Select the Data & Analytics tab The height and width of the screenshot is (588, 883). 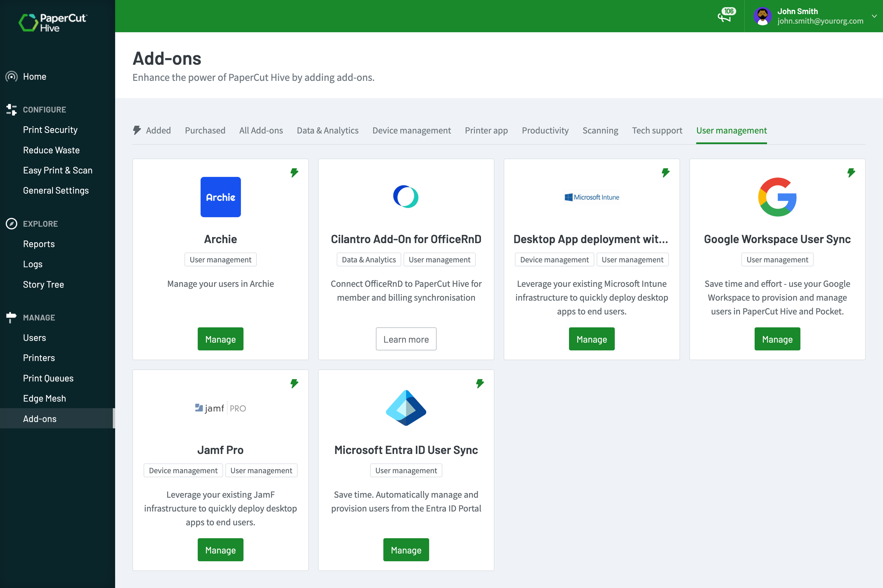(327, 130)
